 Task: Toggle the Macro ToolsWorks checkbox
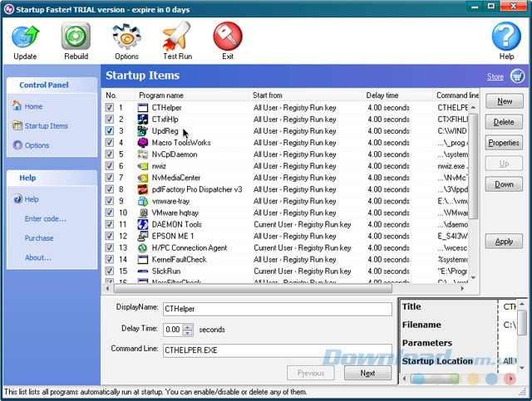pyautogui.click(x=111, y=143)
